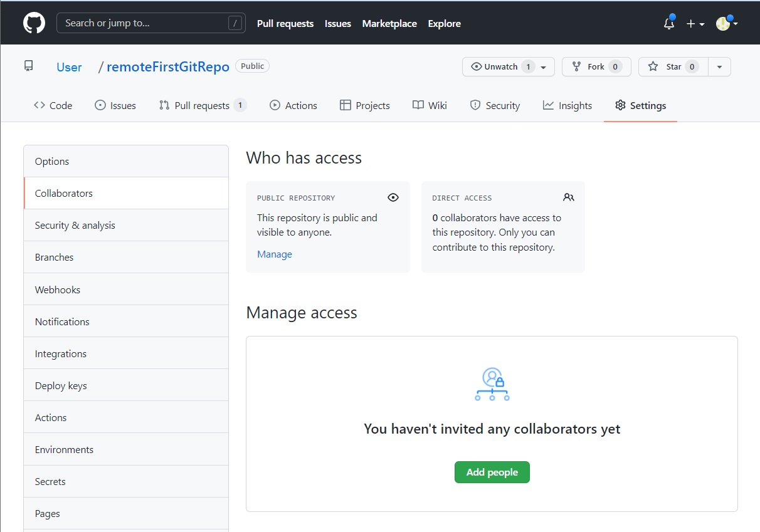
Task: Open the Pull requests repo tab
Action: click(x=202, y=105)
